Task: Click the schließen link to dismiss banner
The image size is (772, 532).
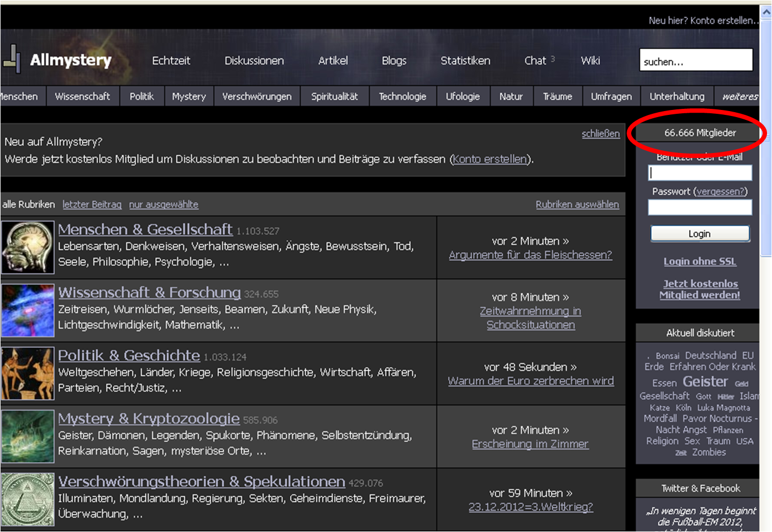Action: coord(600,134)
